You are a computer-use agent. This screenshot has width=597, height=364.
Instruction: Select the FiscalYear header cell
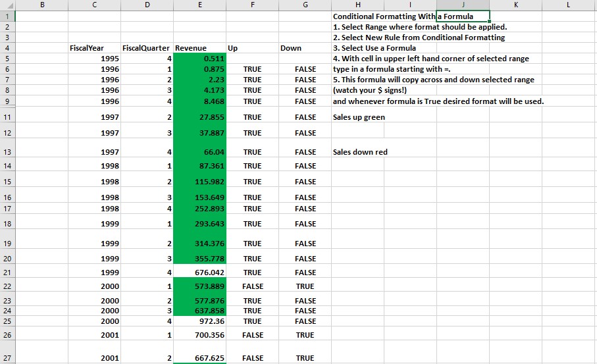(x=94, y=48)
